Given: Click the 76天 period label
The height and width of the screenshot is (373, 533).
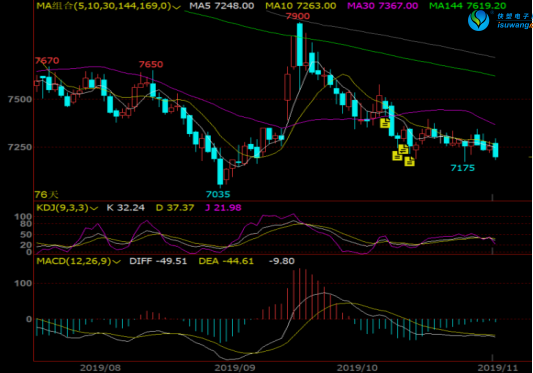Looking at the screenshot, I should (x=46, y=195).
